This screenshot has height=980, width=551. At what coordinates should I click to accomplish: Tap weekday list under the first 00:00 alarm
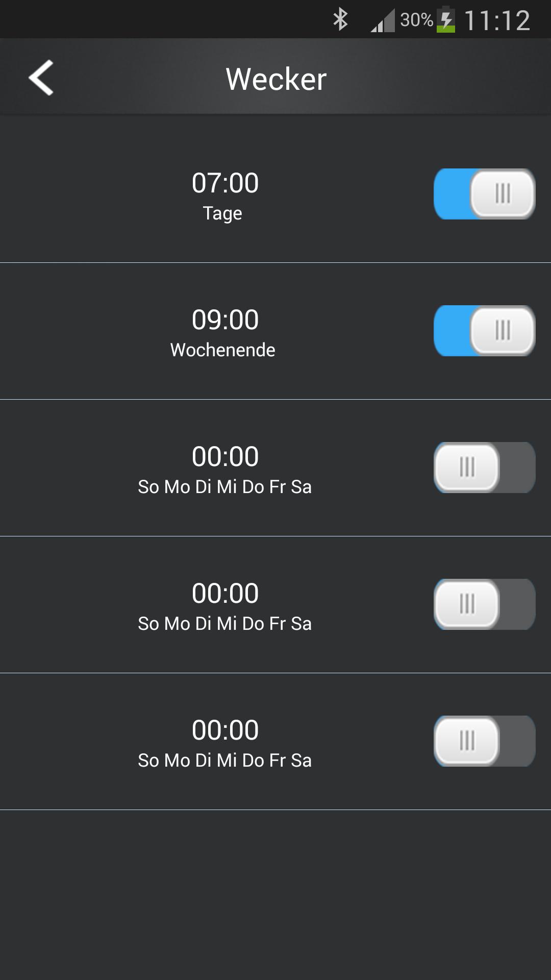[x=224, y=487]
